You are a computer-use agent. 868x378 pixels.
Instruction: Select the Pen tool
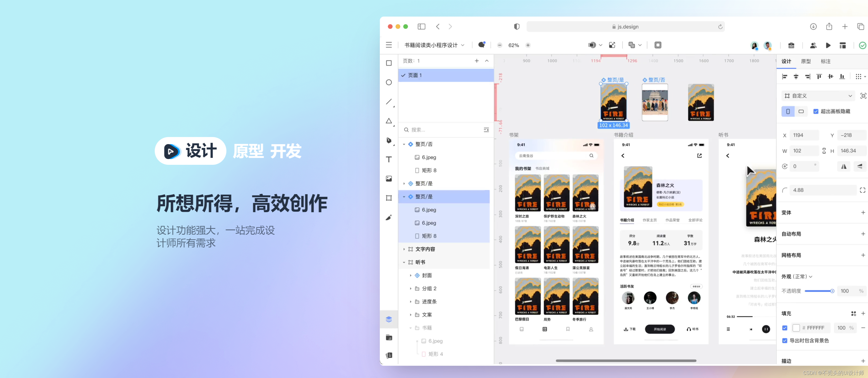coord(389,140)
